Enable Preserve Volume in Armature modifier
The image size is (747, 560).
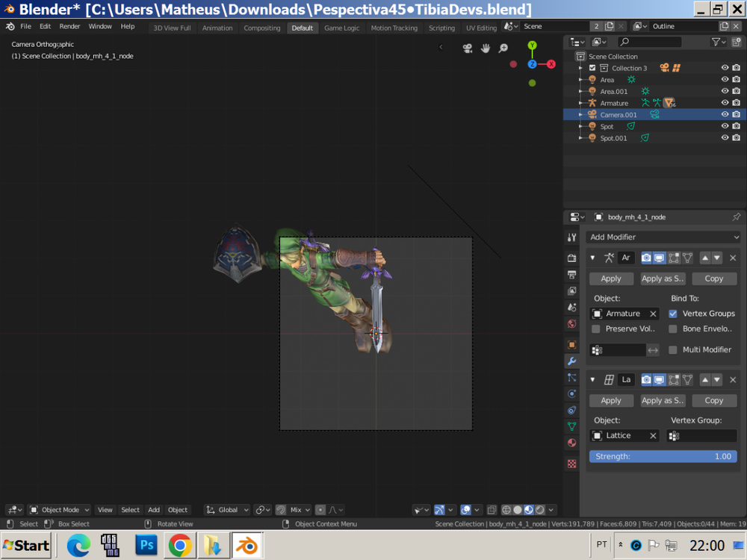[595, 329]
